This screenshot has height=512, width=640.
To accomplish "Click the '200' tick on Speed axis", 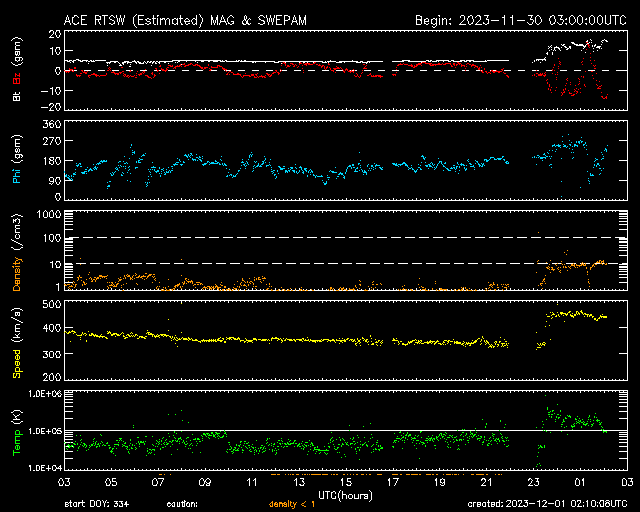I will coord(52,377).
